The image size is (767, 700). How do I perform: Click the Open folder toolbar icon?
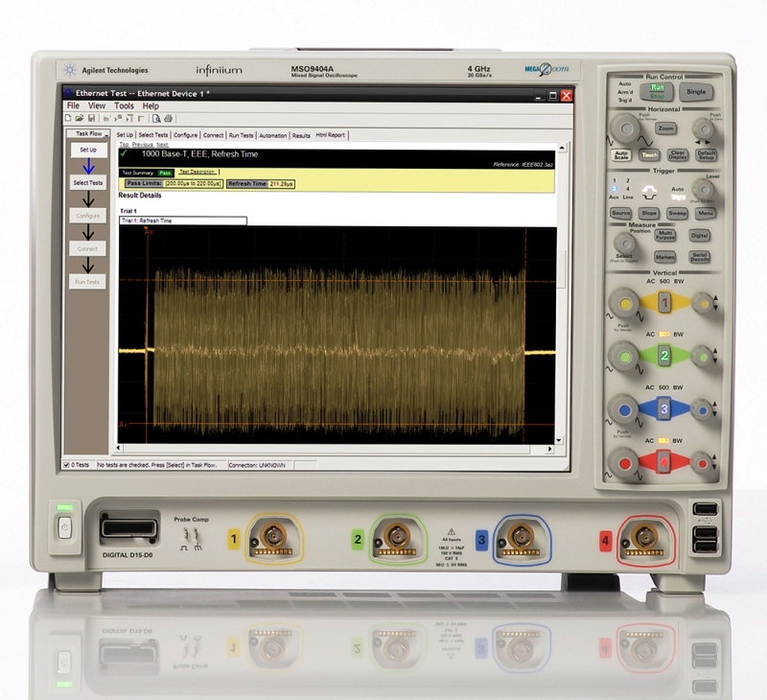(x=80, y=118)
